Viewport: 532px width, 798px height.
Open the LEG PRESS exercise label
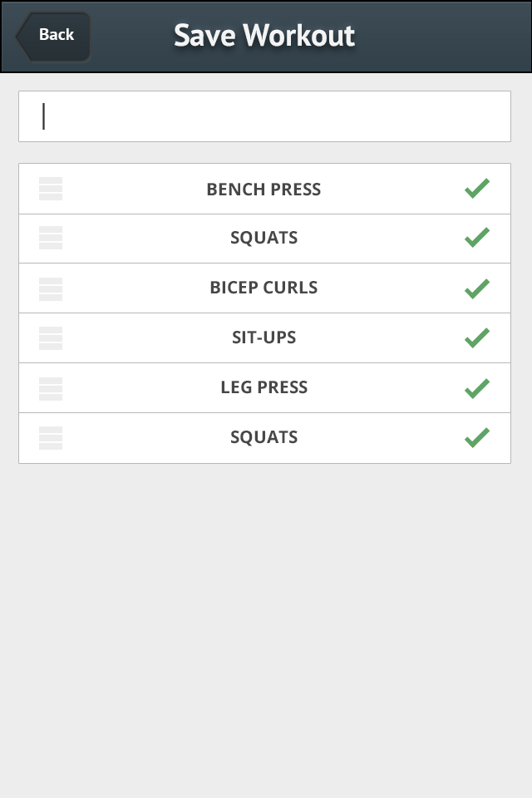click(x=264, y=387)
